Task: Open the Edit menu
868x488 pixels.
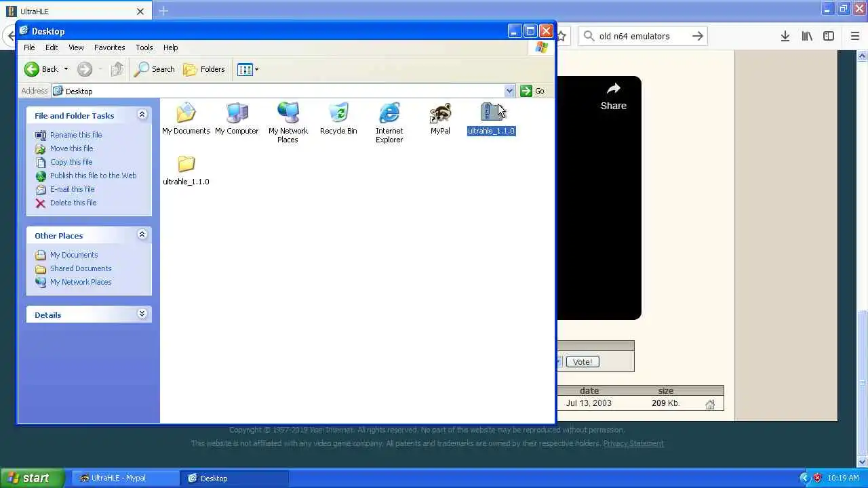Action: (x=52, y=47)
